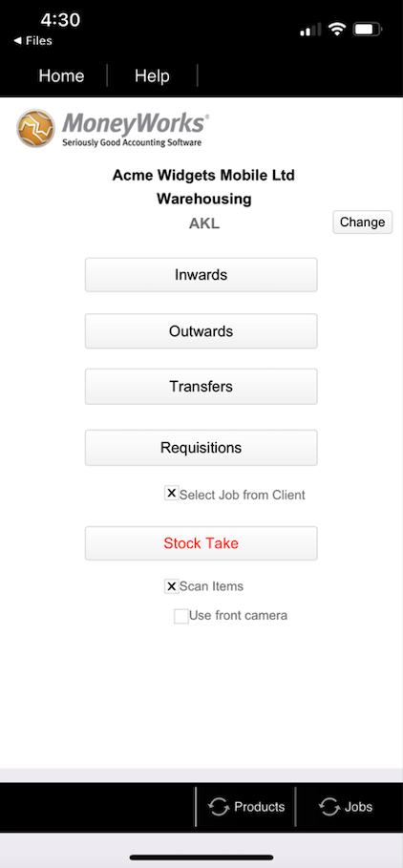Open the Home menu item
The height and width of the screenshot is (868, 403).
(61, 75)
